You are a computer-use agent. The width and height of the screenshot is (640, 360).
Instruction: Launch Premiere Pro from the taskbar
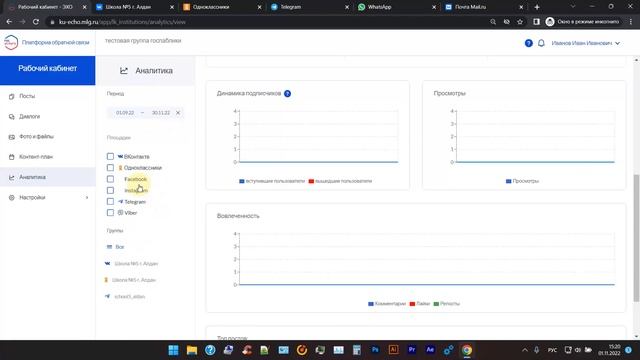pyautogui.click(x=412, y=350)
